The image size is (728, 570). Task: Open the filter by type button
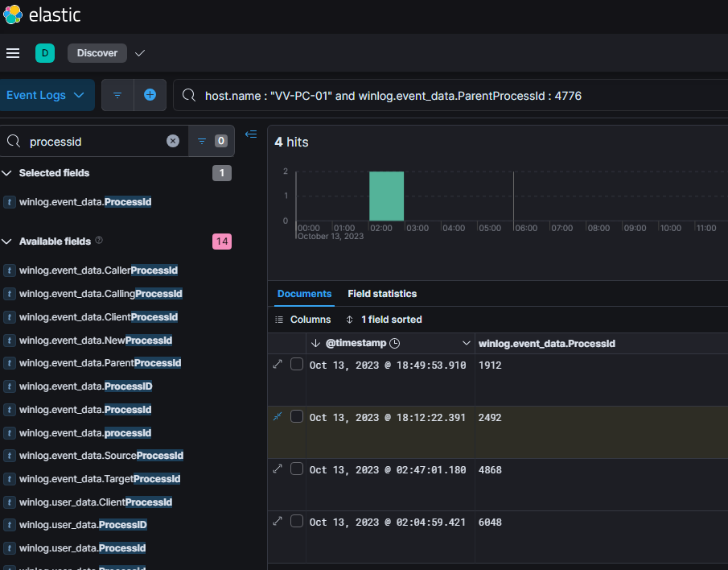212,141
